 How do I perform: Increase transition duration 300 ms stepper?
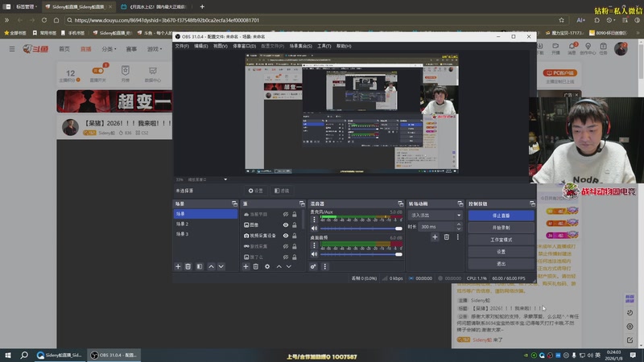point(458,224)
